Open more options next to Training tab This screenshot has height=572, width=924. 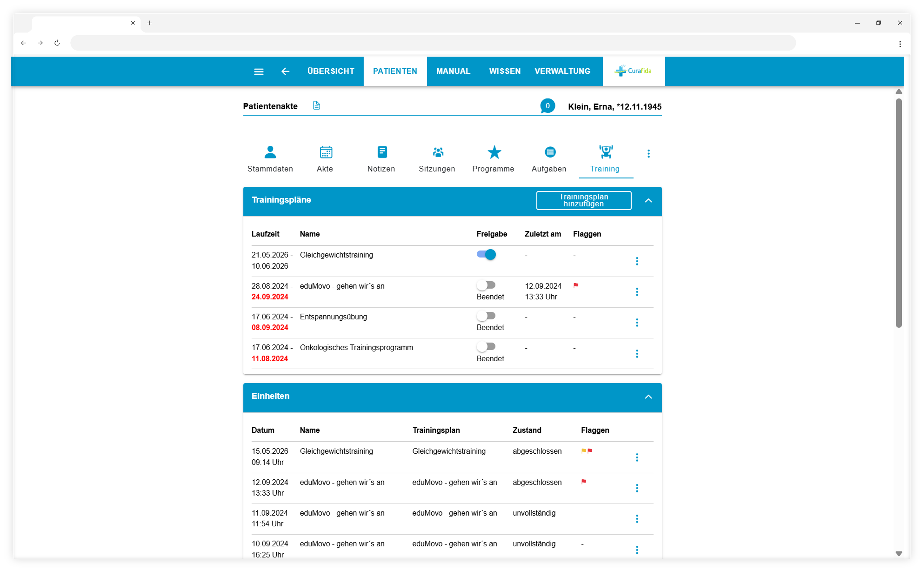pyautogui.click(x=648, y=154)
